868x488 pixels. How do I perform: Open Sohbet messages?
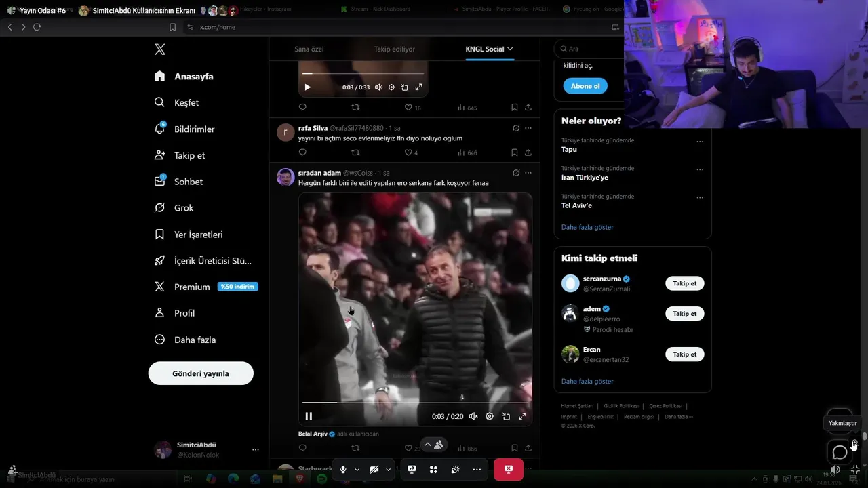pyautogui.click(x=178, y=182)
